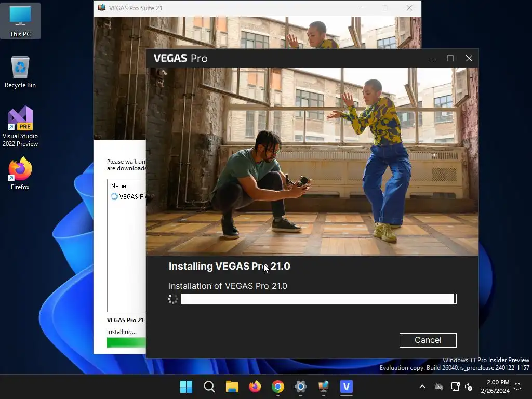Open the network status tray icon
Viewport: 532px width, 399px height.
point(455,387)
